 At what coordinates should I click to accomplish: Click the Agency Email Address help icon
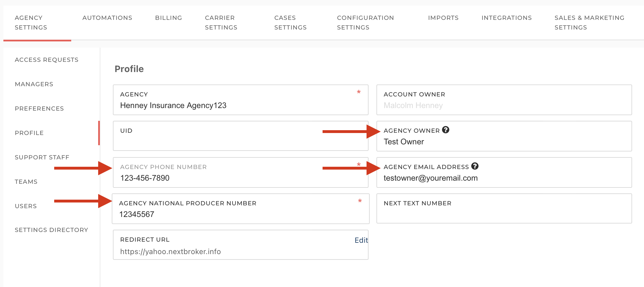coord(475,166)
